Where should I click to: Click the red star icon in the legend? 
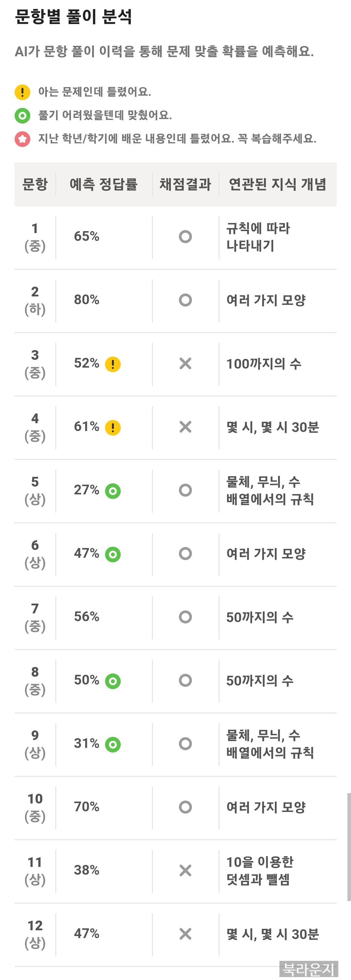22,139
